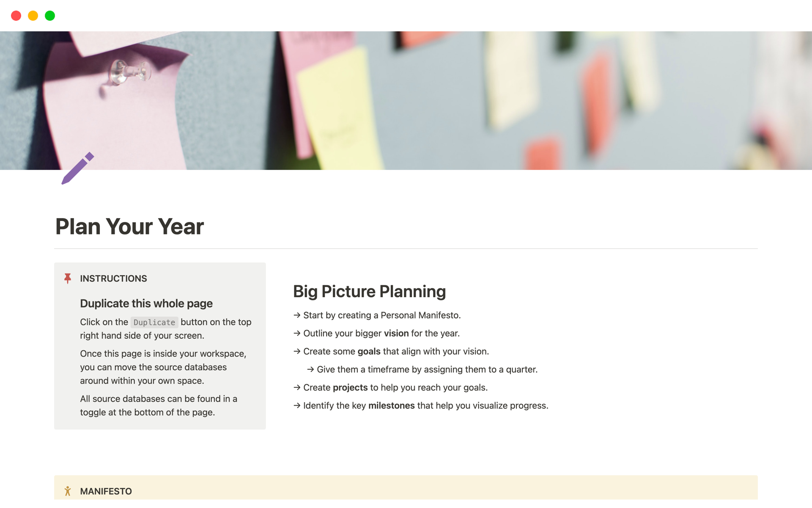Click the INSTRUCTIONS callout heading
812x508 pixels.
click(x=113, y=279)
